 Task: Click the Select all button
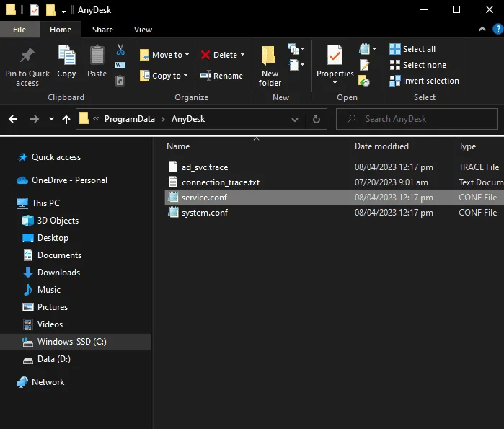[x=412, y=49]
